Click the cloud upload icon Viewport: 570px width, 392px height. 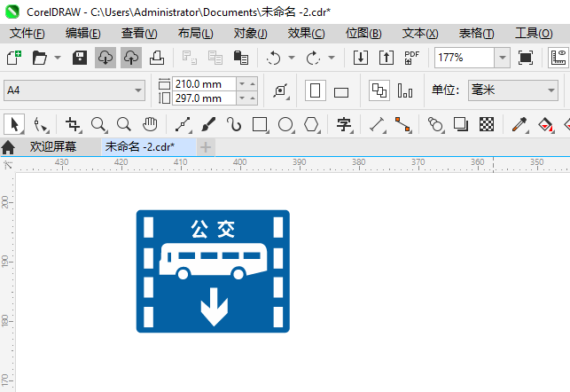[131, 58]
